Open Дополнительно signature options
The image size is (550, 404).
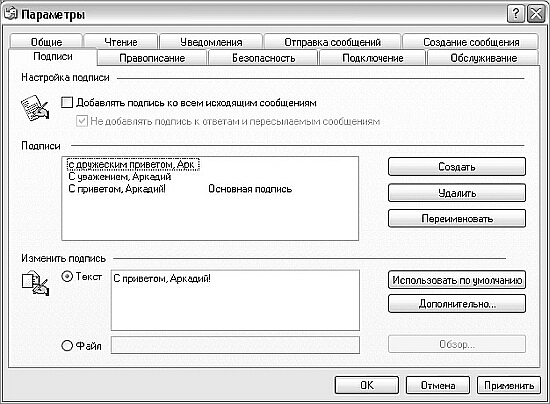(457, 304)
